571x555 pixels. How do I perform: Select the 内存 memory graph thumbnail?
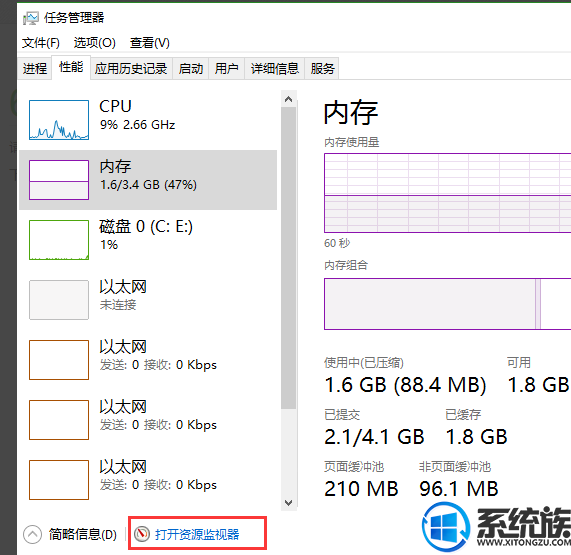59,180
